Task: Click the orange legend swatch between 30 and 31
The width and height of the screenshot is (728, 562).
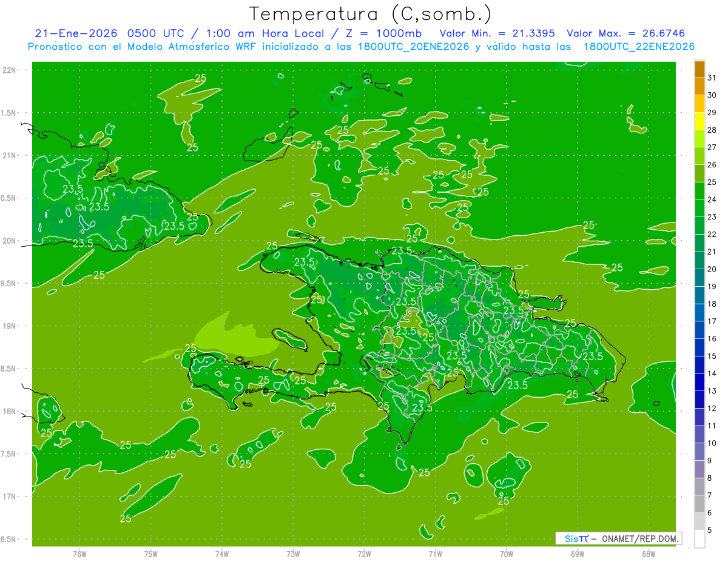Action: [x=699, y=86]
